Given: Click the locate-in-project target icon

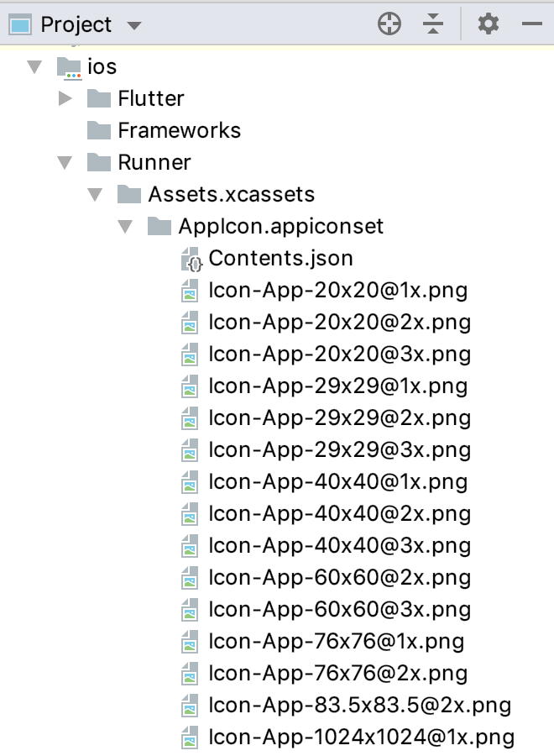Looking at the screenshot, I should pos(389,24).
